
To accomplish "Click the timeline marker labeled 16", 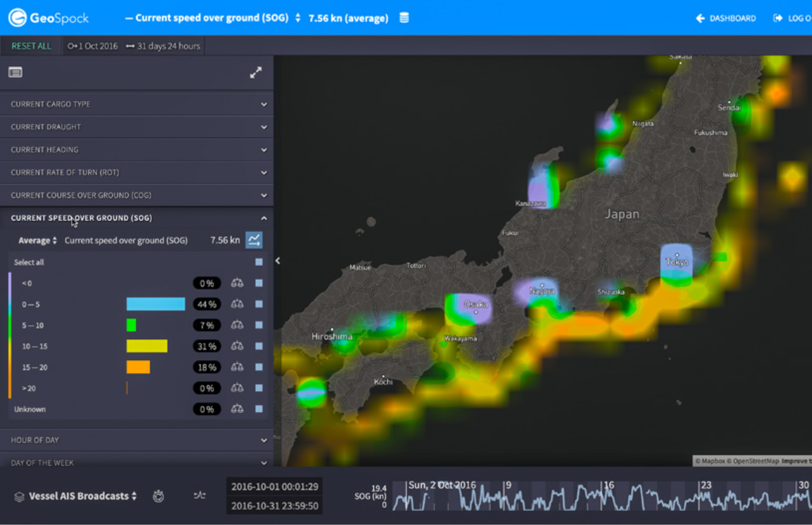I will click(609, 485).
